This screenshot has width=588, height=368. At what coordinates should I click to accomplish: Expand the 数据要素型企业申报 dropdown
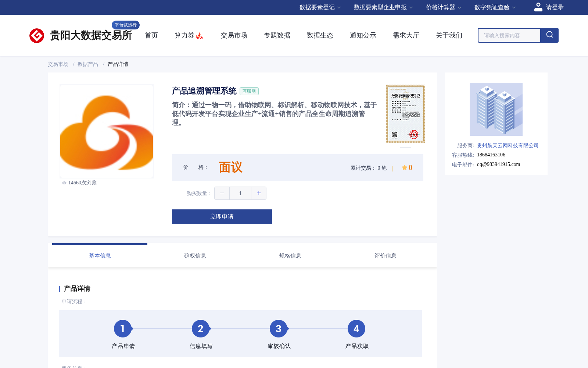point(383,7)
